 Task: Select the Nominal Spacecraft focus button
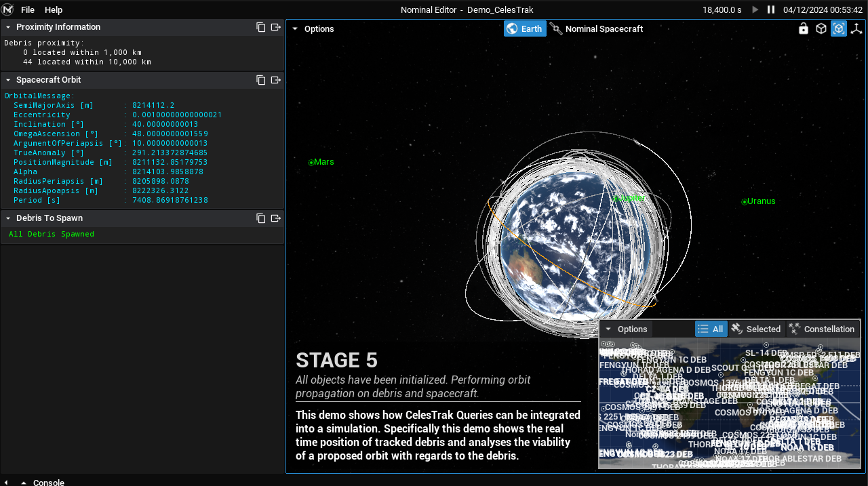[x=597, y=29]
